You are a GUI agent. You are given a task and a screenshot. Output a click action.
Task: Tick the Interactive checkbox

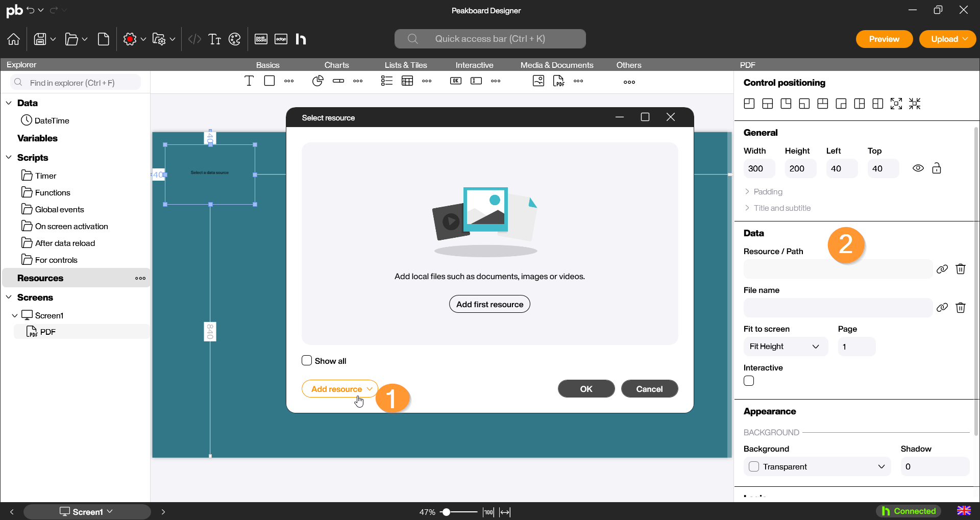click(749, 381)
